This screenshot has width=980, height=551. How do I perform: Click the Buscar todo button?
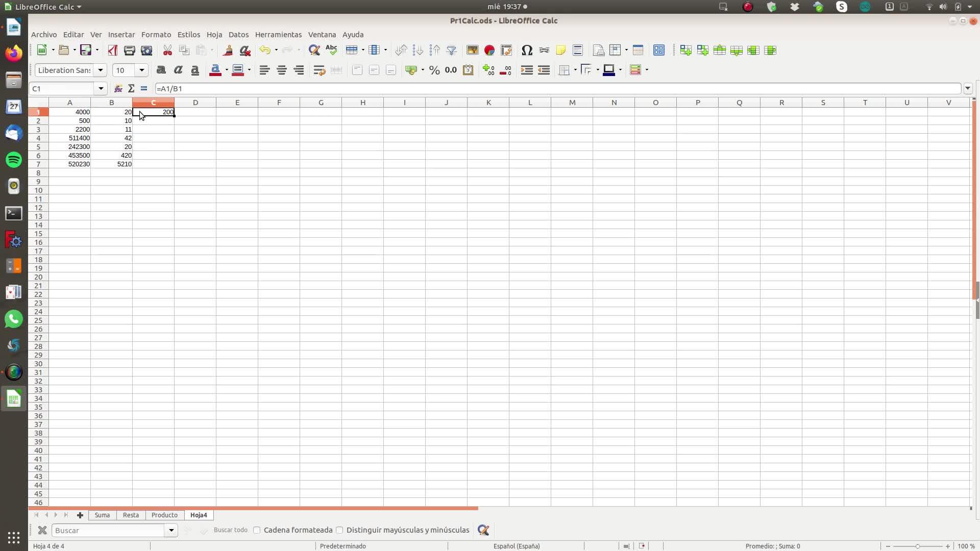[x=230, y=530]
